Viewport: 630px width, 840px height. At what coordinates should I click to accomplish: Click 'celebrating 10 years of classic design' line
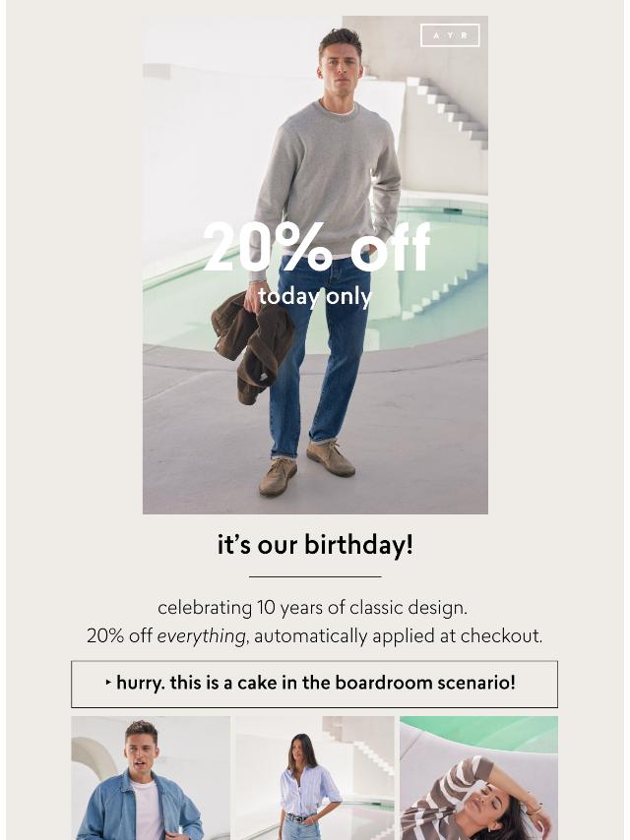tap(313, 608)
